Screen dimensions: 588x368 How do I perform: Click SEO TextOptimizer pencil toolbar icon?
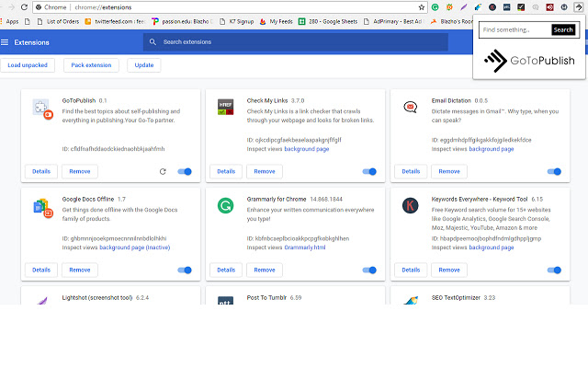[x=478, y=7]
